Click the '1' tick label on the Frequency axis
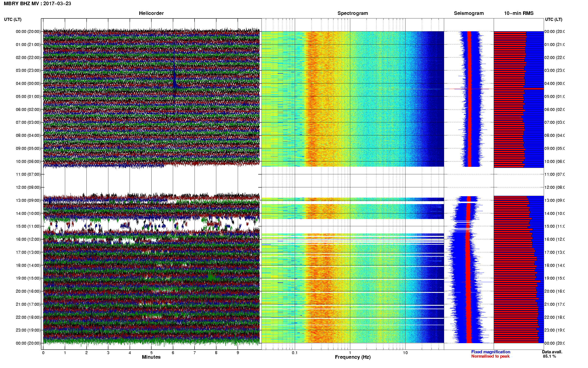588x368 pixels. click(350, 353)
